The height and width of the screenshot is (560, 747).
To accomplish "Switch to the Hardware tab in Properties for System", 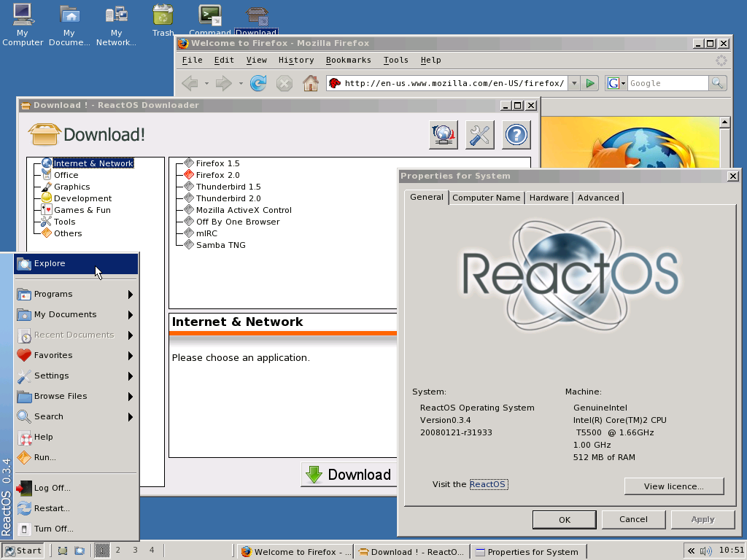I will (x=548, y=197).
